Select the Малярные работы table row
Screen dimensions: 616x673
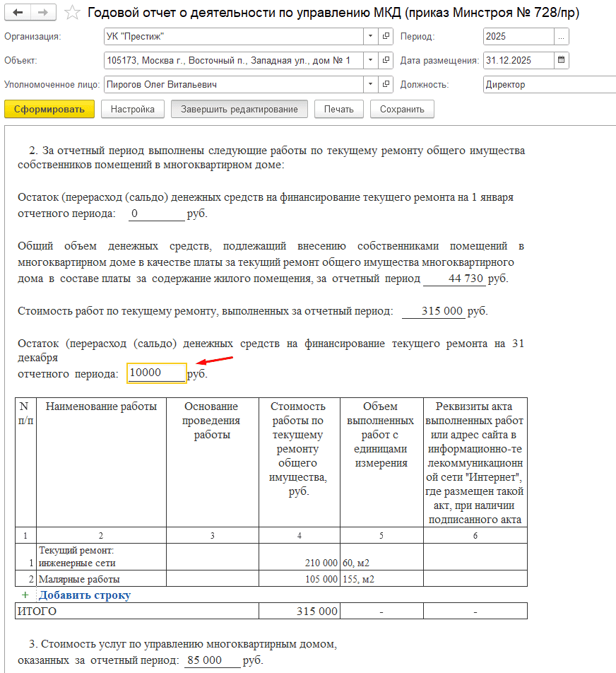[x=100, y=580]
